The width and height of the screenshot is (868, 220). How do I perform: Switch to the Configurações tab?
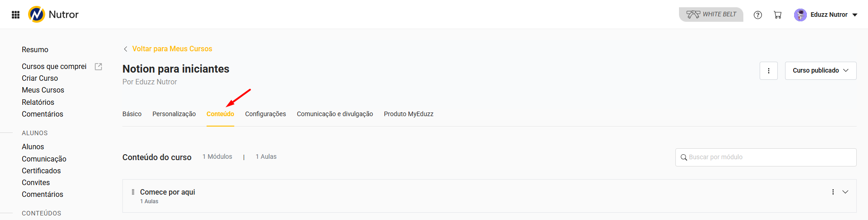pos(266,114)
